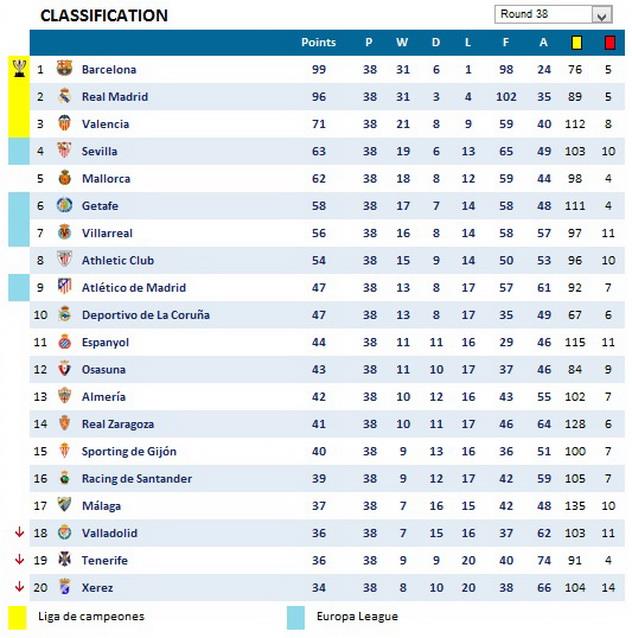The image size is (632, 638).
Task: Click the Atlético de Madrid crest
Action: pos(65,287)
